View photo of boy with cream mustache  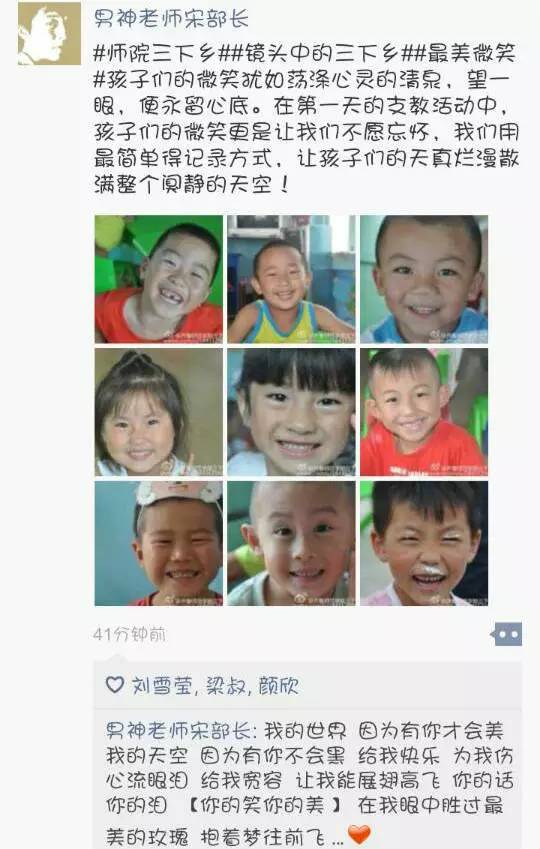[424, 544]
